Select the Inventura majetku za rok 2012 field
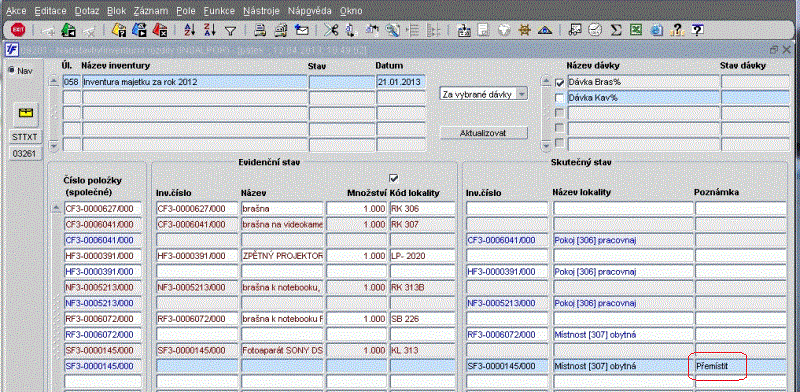Image resolution: width=800 pixels, height=392 pixels. pyautogui.click(x=194, y=83)
